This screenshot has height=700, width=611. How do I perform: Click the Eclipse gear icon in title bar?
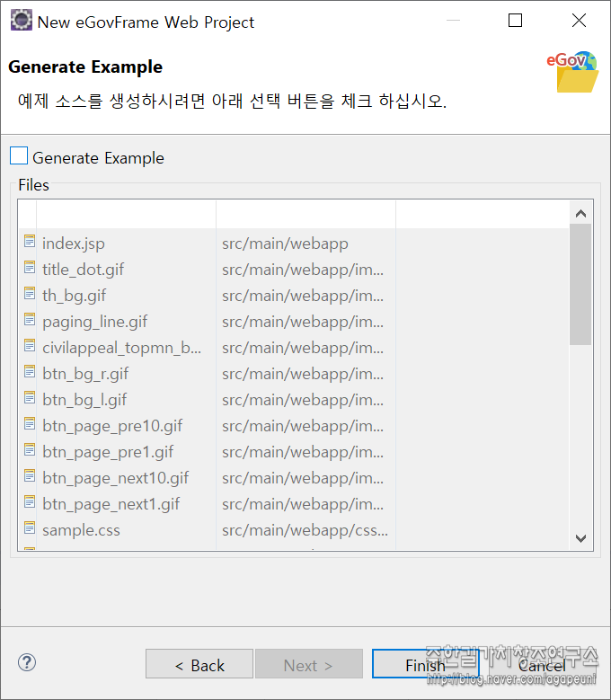pyautogui.click(x=21, y=21)
